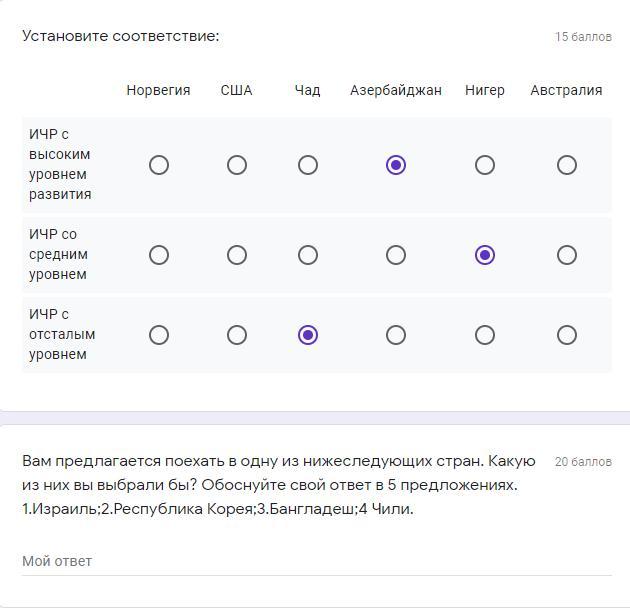Viewport: 630px width, 608px height.
Task: Click selected Азербайджан radio in высоким уровнем row
Action: [395, 165]
